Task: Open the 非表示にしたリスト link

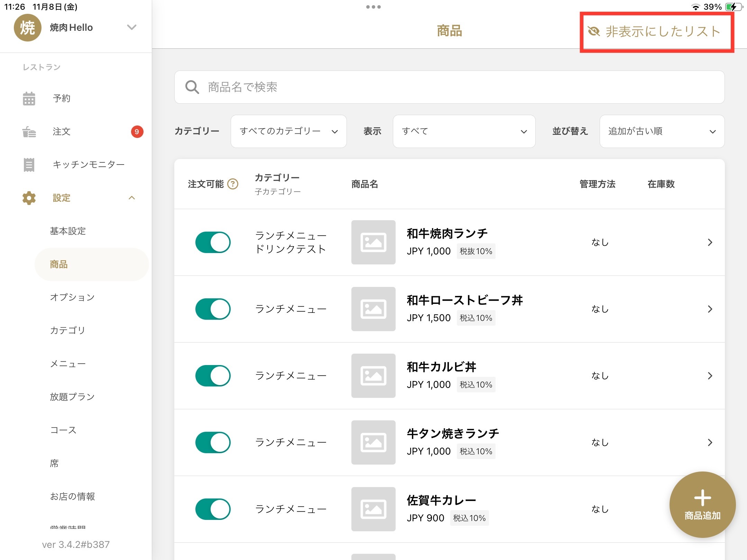Action: click(656, 32)
